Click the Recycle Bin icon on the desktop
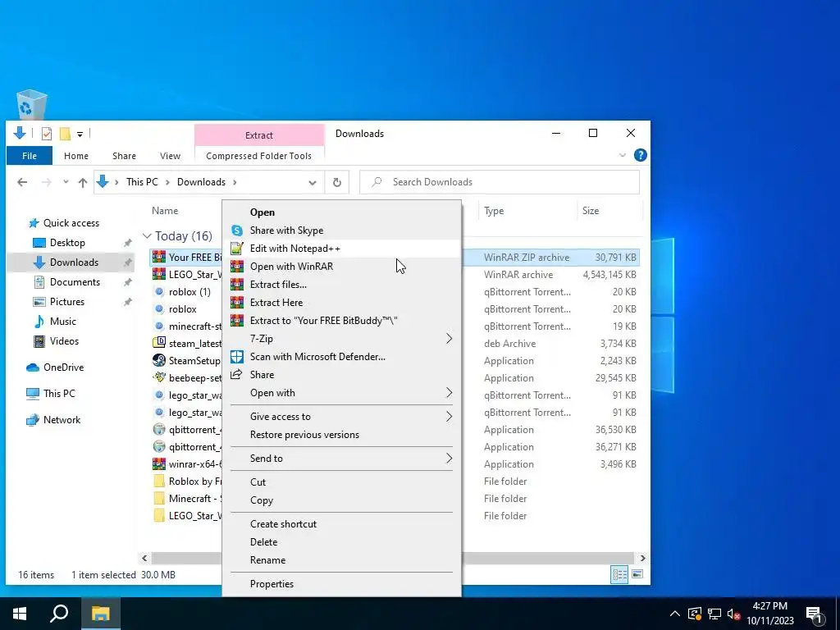 [x=32, y=105]
